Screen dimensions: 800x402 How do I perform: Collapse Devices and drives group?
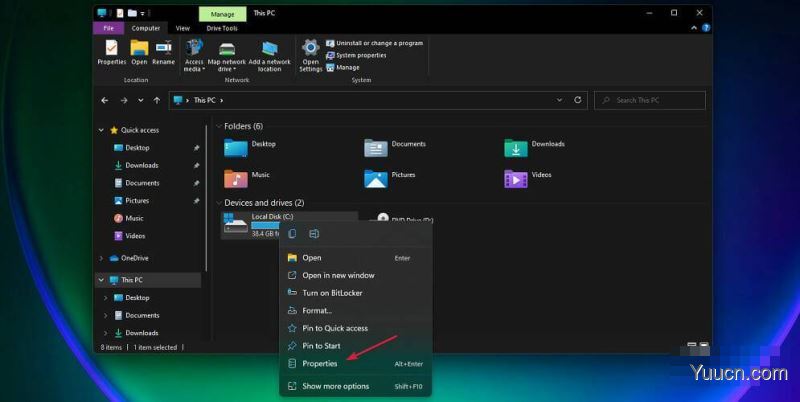pos(219,203)
